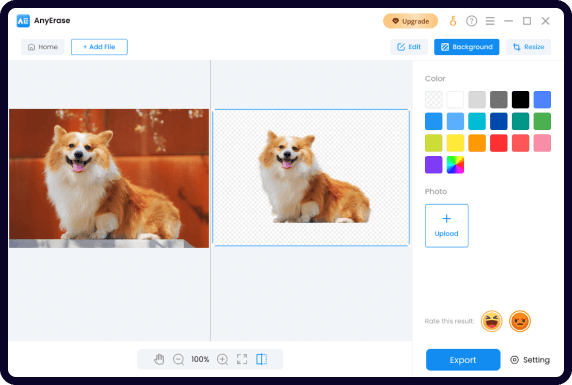Rate result with the laughing emoji
The height and width of the screenshot is (385, 572).
(491, 321)
